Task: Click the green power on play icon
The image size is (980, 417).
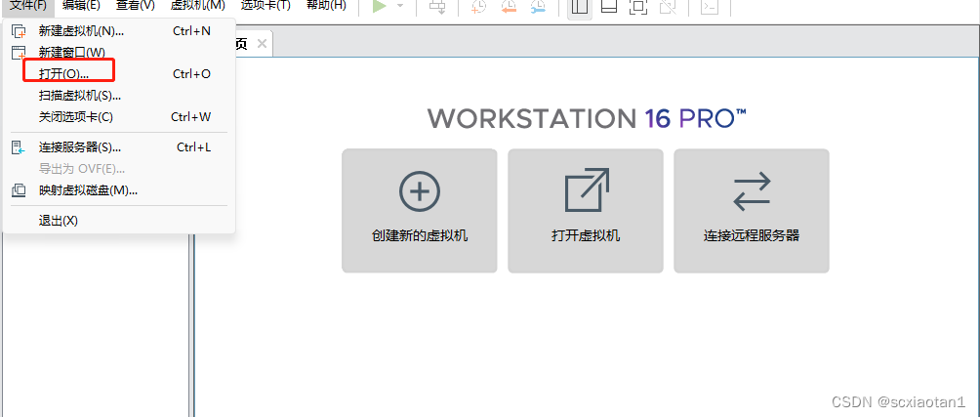Action: 380,6
